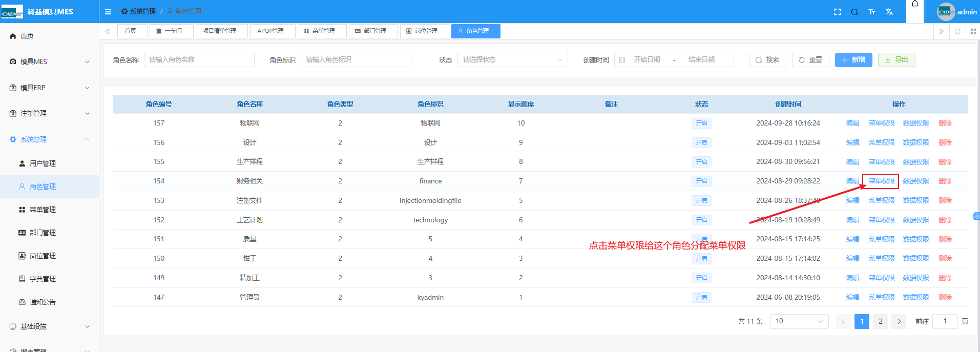
Task: Click 编辑 for 管理员 role
Action: click(x=852, y=297)
